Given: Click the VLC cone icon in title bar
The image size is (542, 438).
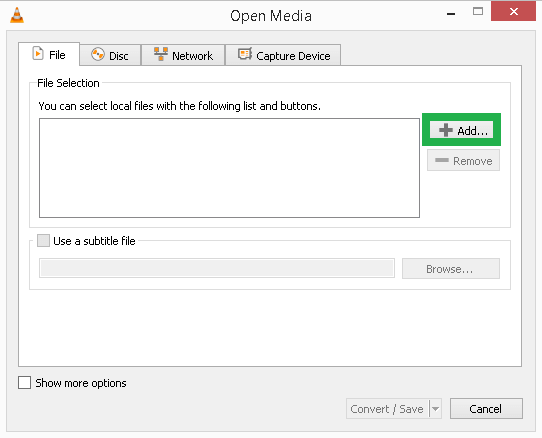Looking at the screenshot, I should [x=17, y=15].
